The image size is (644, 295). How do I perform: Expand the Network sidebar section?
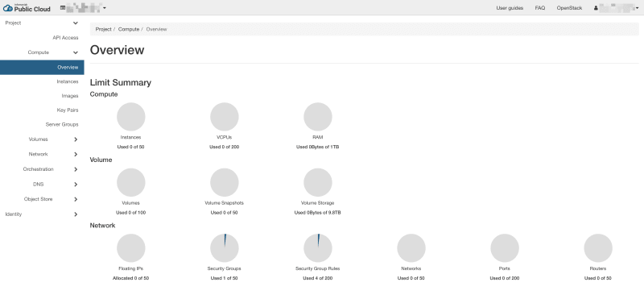tap(76, 154)
